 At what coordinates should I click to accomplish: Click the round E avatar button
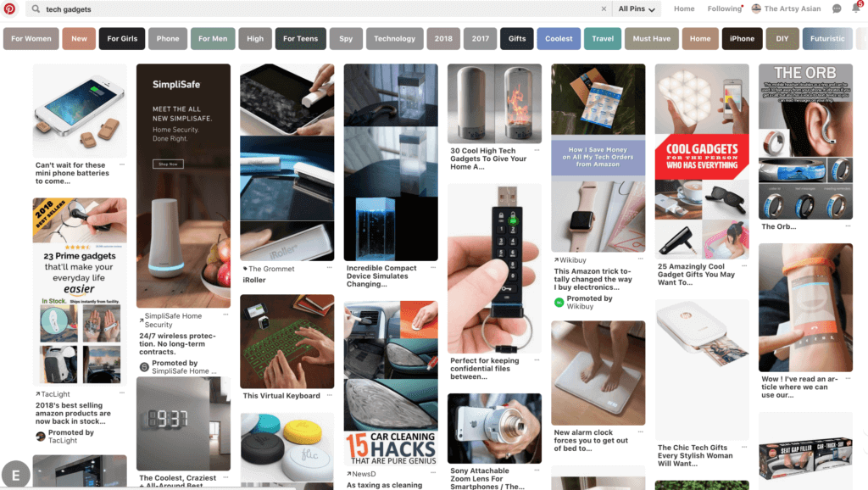(x=15, y=475)
